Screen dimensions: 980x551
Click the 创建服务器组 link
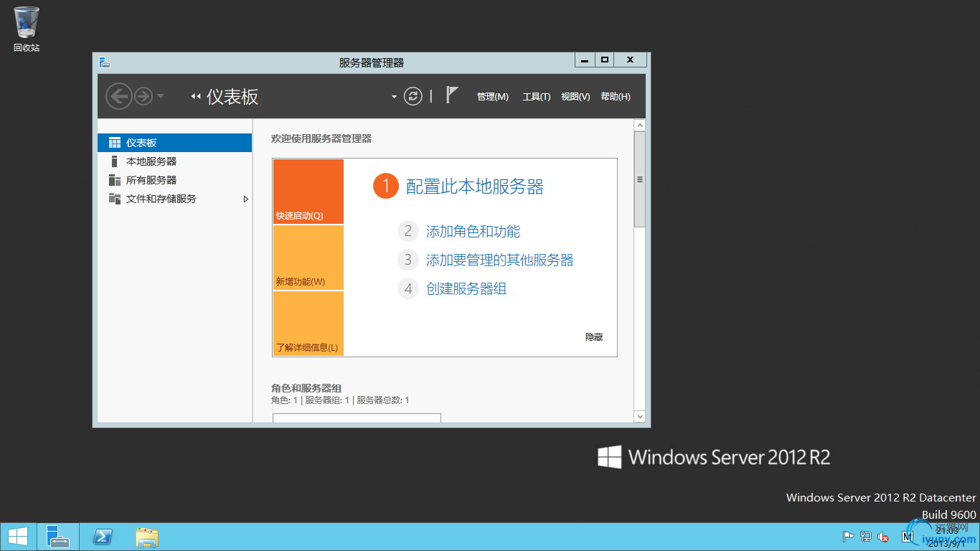tap(466, 288)
